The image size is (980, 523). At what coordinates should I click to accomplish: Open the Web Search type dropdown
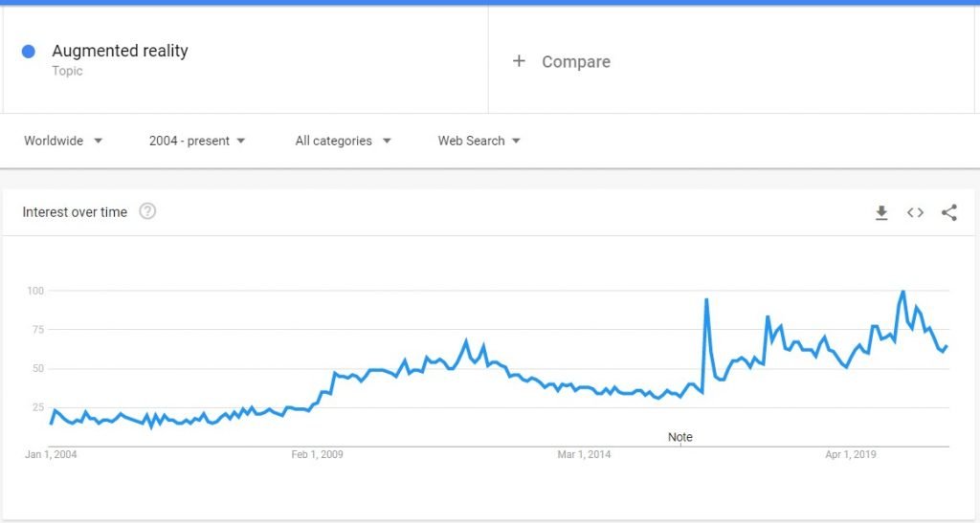(x=479, y=142)
